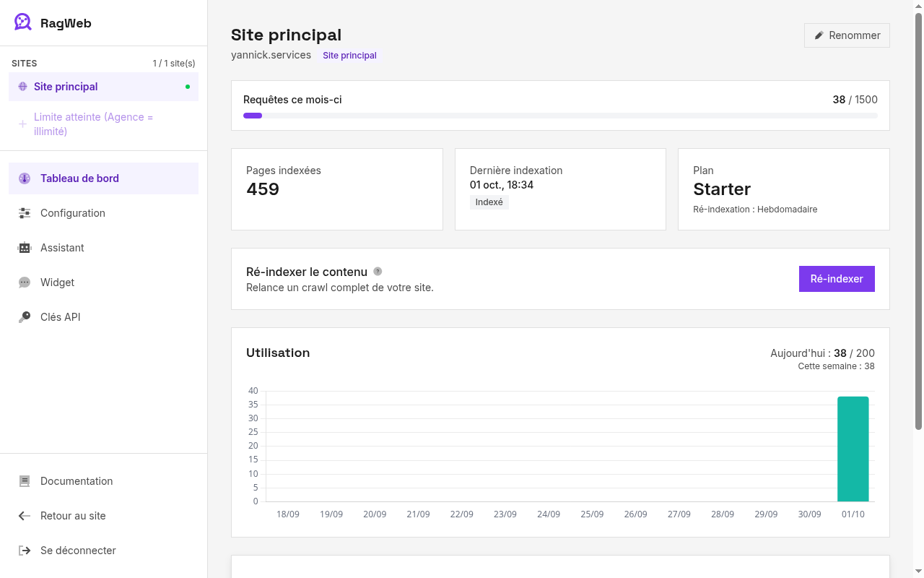This screenshot has height=578, width=924.
Task: Click the Se déconnecter logout icon
Action: pos(25,551)
